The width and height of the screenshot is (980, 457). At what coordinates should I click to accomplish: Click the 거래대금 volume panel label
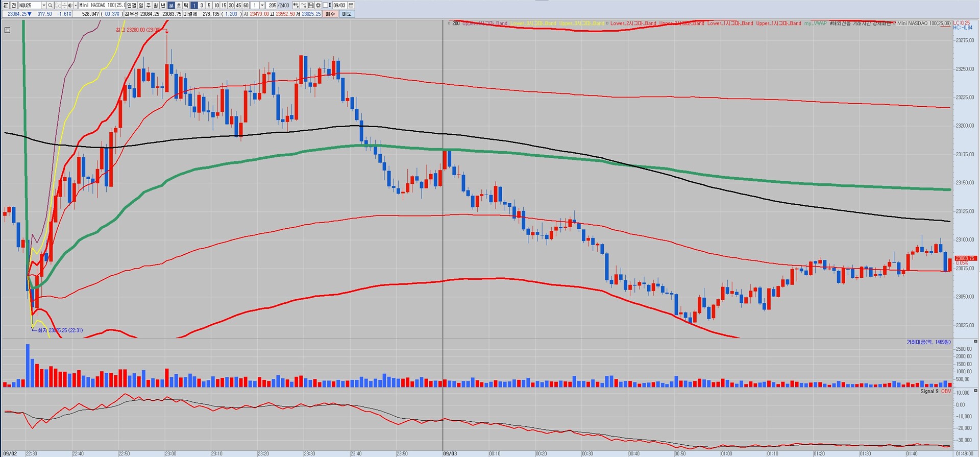[x=928, y=342]
